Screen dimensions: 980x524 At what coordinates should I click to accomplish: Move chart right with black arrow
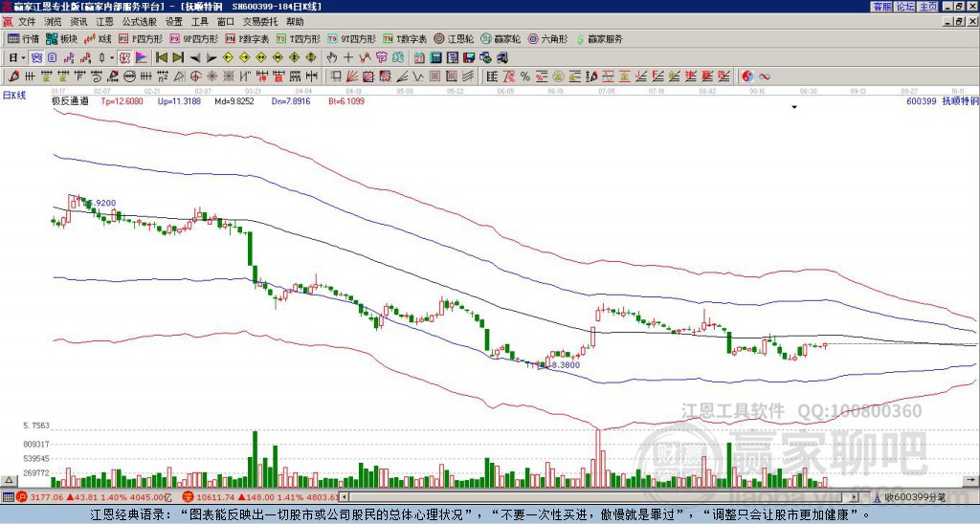click(212, 57)
